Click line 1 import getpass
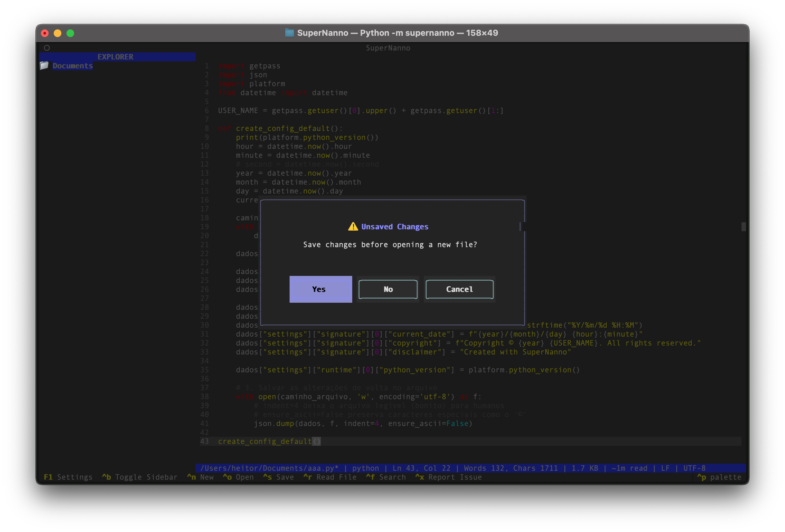The width and height of the screenshot is (785, 532). click(249, 66)
